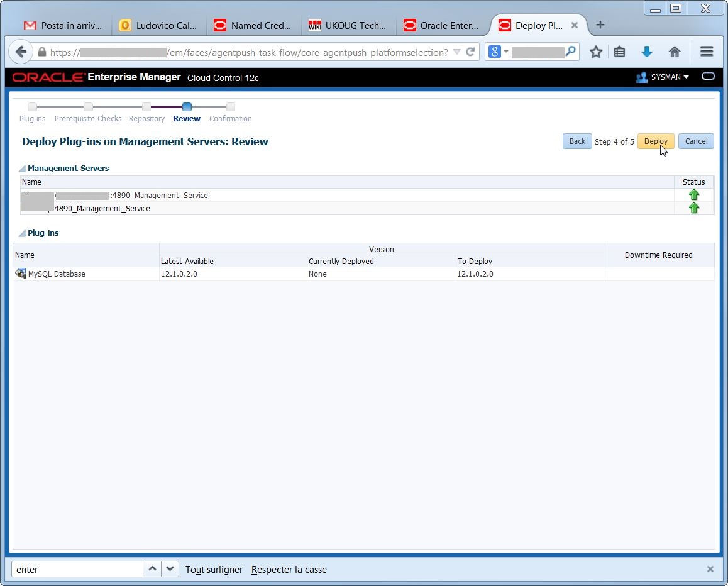This screenshot has height=586, width=728.
Task: Switch to the Named Cred... browser tab
Action: [x=253, y=26]
